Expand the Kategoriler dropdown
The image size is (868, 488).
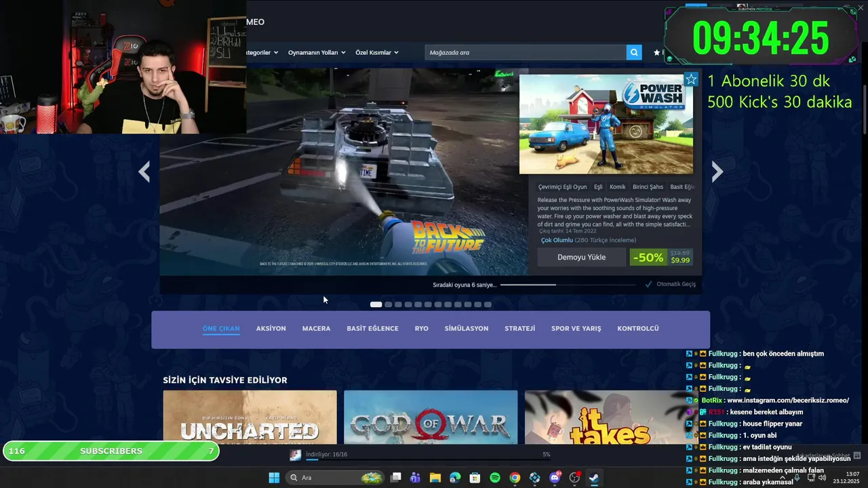click(261, 52)
